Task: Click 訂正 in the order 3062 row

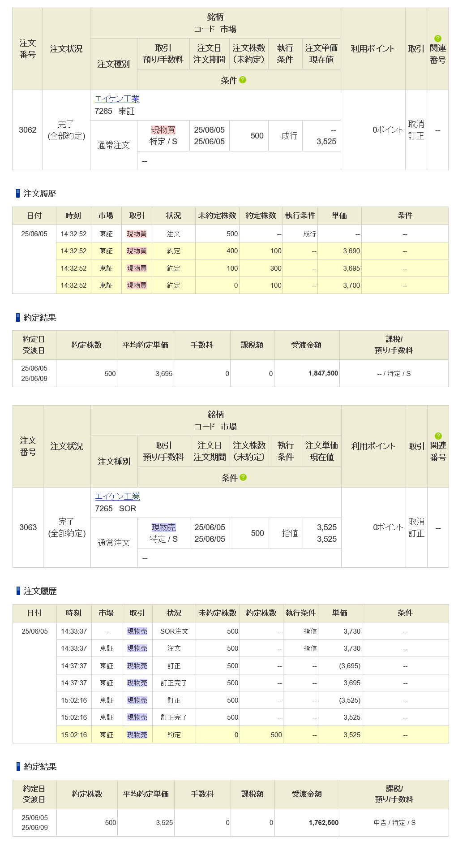Action: (x=416, y=136)
